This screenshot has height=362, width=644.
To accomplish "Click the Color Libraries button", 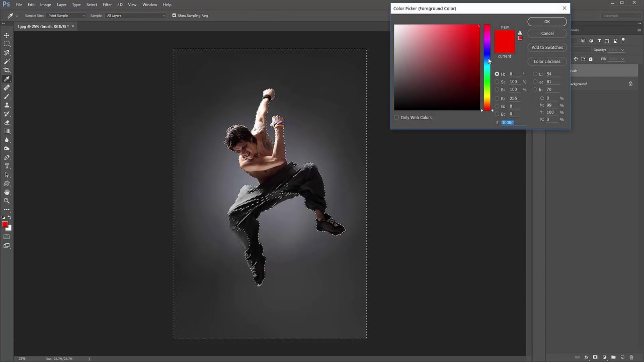I will (547, 61).
